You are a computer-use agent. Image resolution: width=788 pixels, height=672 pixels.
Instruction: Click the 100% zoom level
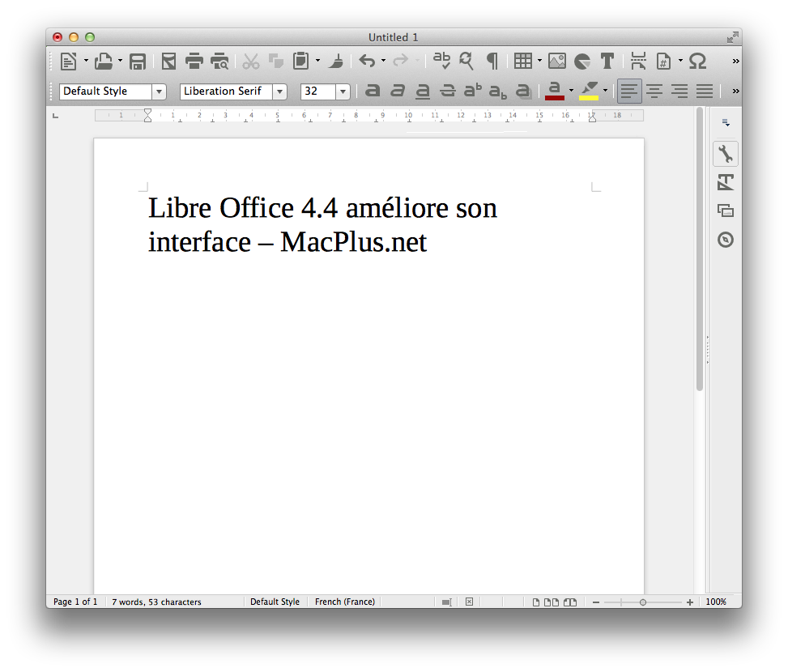click(716, 602)
